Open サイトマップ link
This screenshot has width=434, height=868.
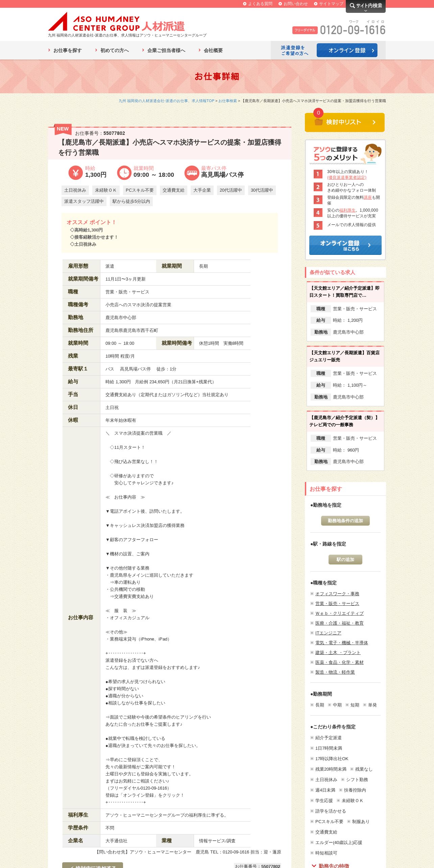(329, 4)
